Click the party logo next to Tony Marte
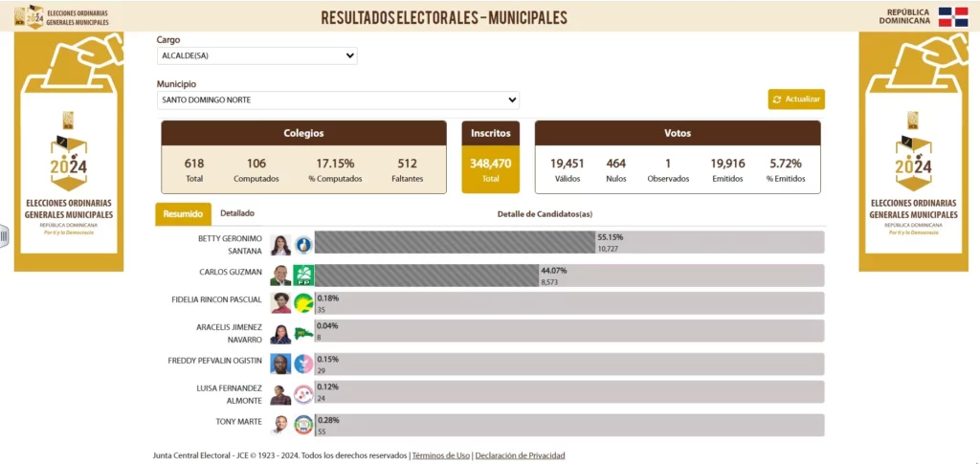The width and height of the screenshot is (980, 464). [303, 425]
